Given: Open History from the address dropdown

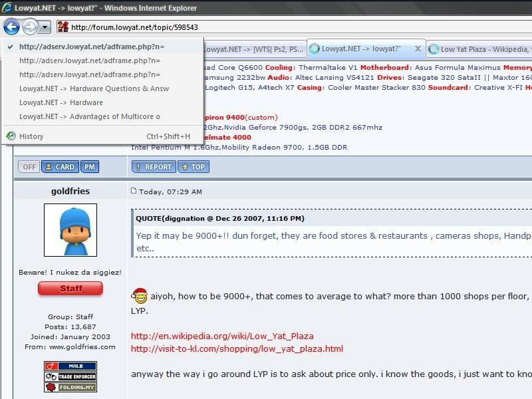Looking at the screenshot, I should point(29,136).
